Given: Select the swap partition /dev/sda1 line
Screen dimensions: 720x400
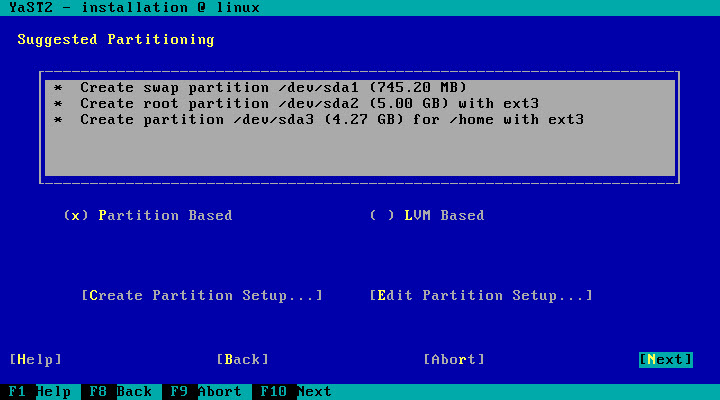Looking at the screenshot, I should tap(360, 87).
